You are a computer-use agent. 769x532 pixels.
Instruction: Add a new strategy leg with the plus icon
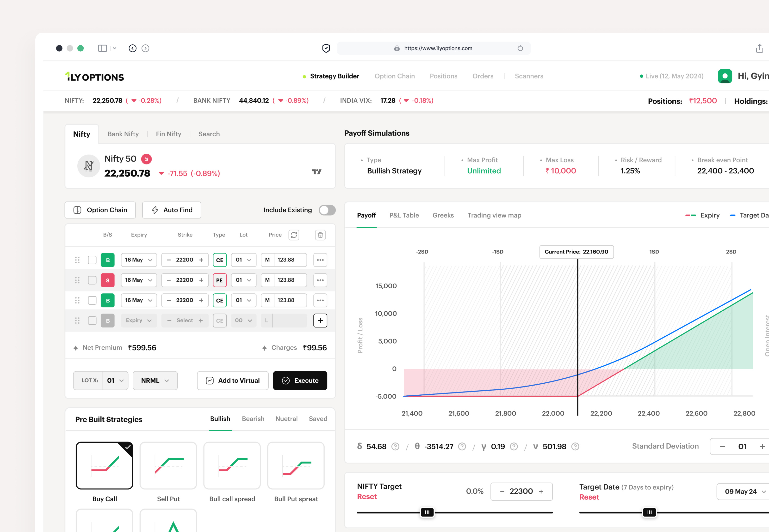(x=320, y=320)
